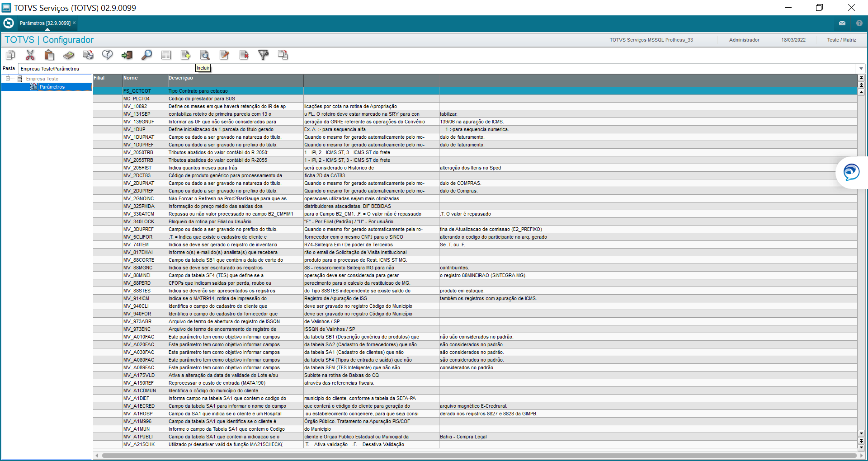Click the table list view icon
Image resolution: width=868 pixels, height=461 pixels.
[166, 55]
